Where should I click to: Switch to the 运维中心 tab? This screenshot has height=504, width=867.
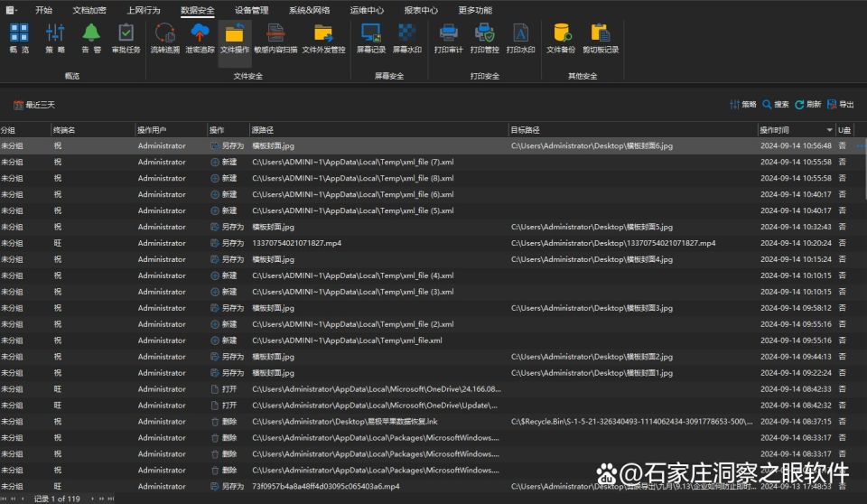coord(367,10)
